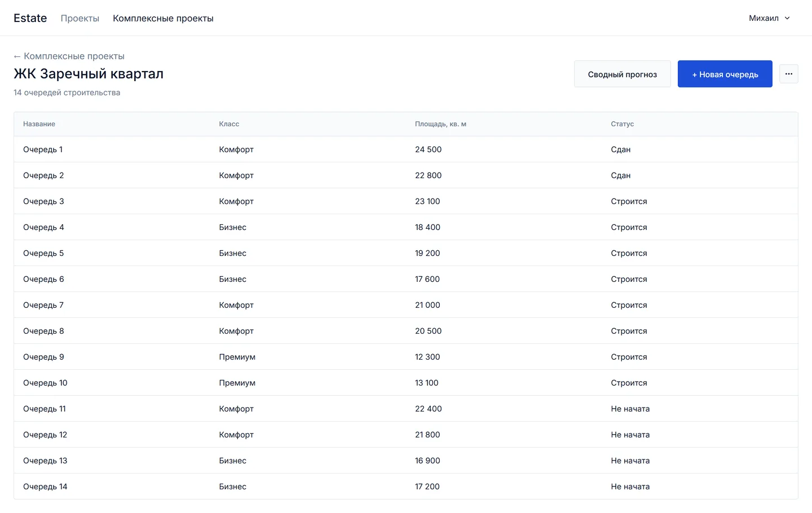
Task: Click Сдан status of Очередь 2
Action: tap(620, 175)
